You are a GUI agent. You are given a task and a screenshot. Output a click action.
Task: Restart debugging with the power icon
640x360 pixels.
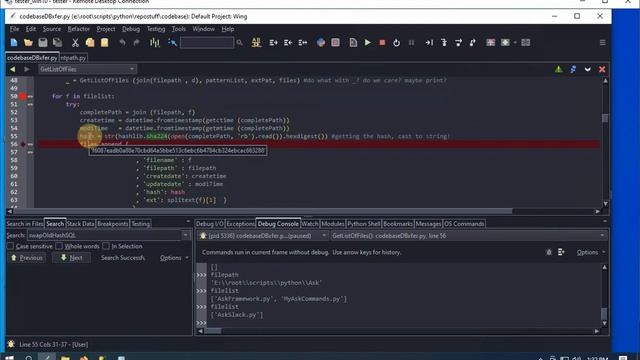[x=396, y=42]
